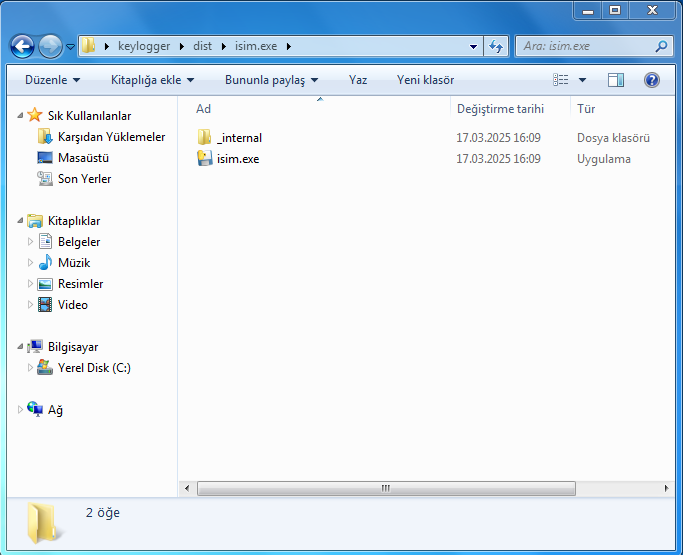The height and width of the screenshot is (555, 683).
Task: Click the Sık Kullanılanlar star icon
Action: click(x=34, y=115)
